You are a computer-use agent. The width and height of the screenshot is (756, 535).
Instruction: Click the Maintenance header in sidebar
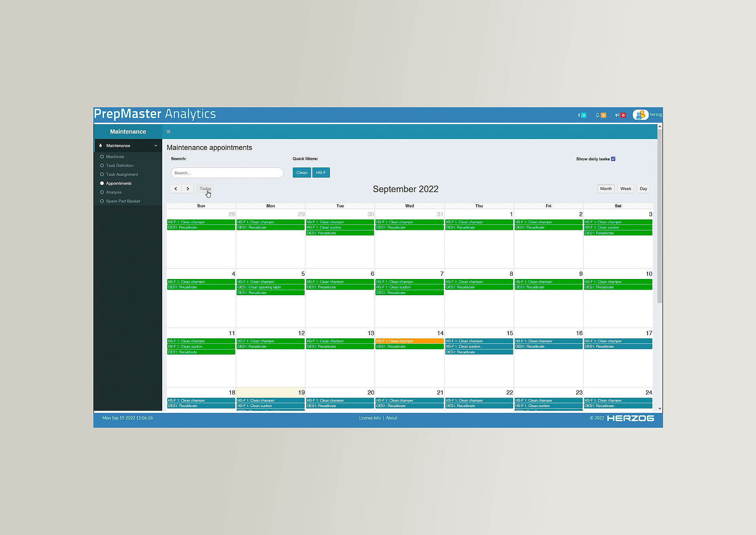pyautogui.click(x=128, y=132)
